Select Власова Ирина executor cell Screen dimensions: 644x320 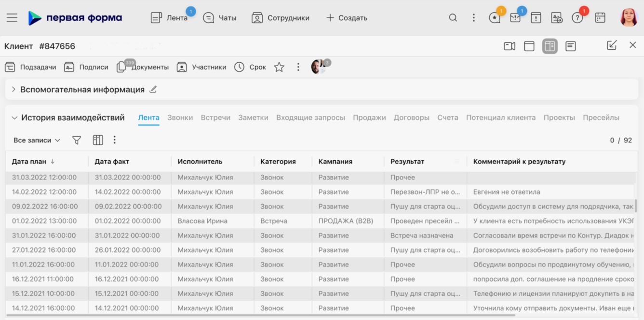[x=202, y=221]
